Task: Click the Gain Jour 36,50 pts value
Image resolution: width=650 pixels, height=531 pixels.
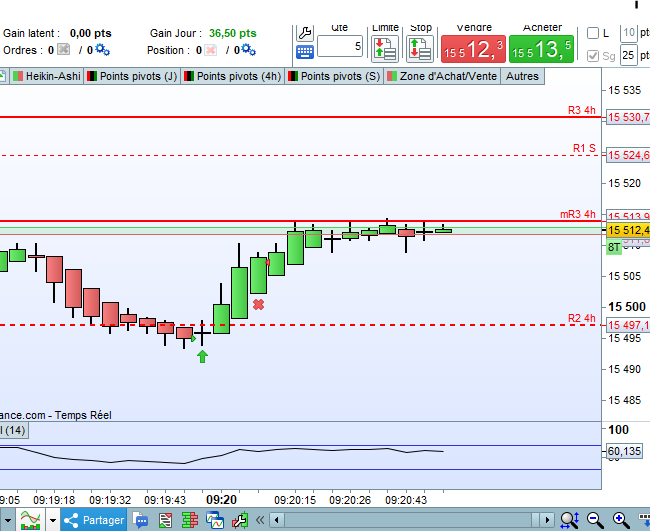Action: (233, 33)
